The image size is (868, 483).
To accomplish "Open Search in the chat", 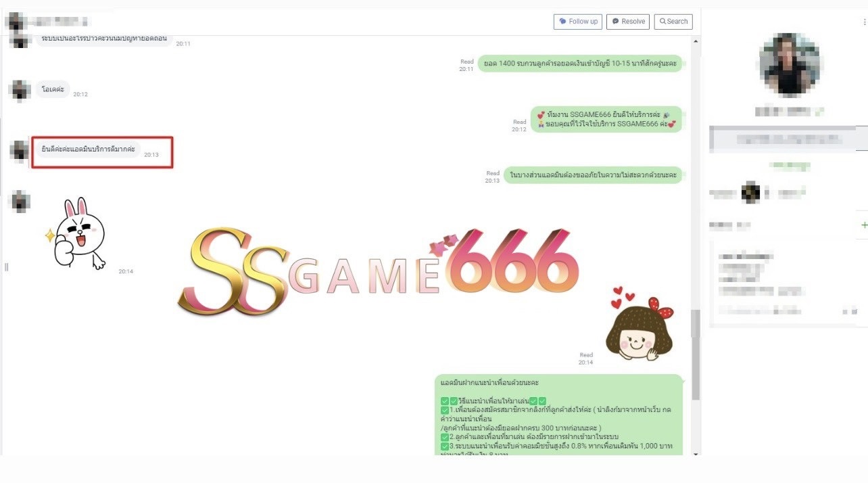I will (673, 22).
